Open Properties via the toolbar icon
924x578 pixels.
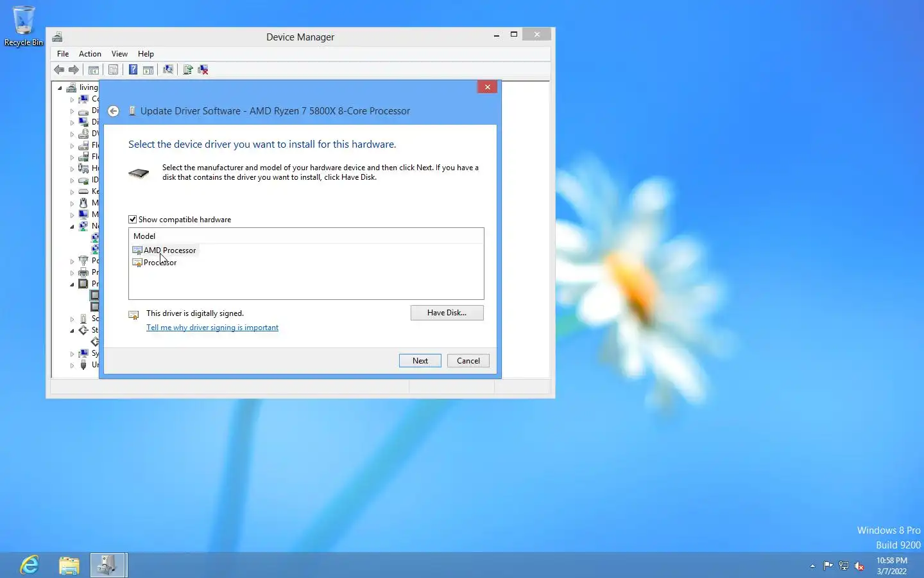coord(113,69)
